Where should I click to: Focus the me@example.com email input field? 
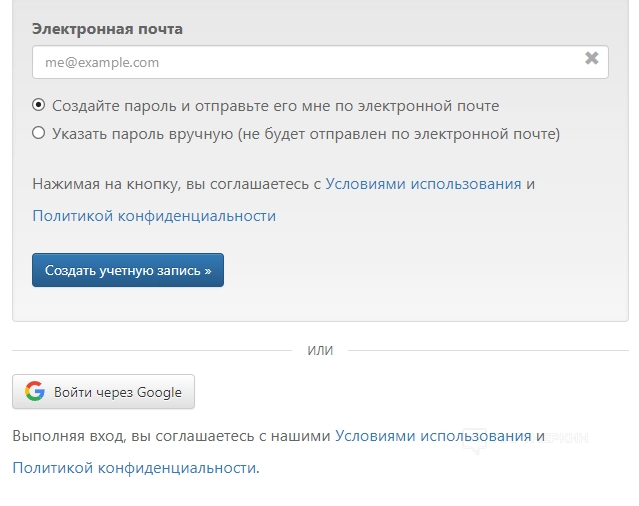click(x=300, y=62)
